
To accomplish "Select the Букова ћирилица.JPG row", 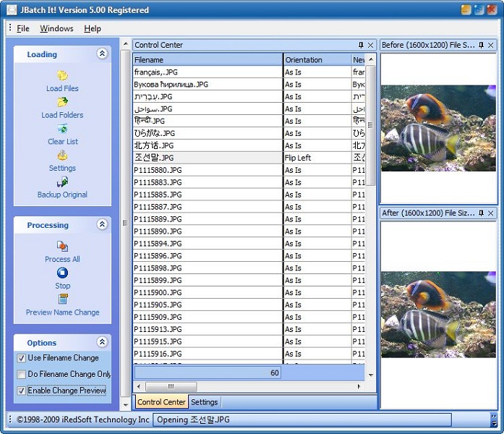I will [x=249, y=84].
